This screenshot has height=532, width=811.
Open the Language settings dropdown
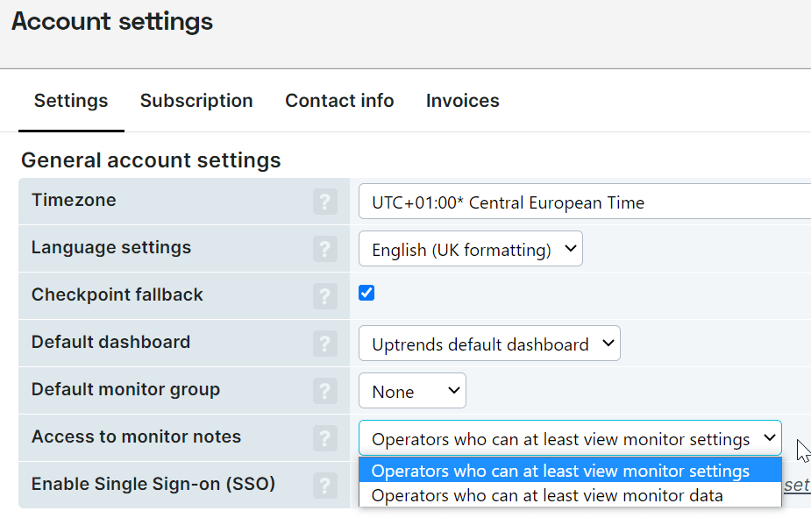coord(470,249)
